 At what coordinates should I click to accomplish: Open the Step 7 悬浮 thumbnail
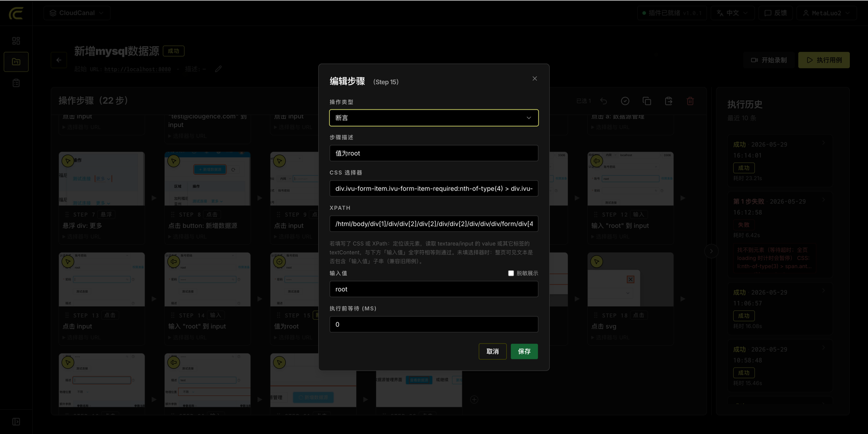(102, 179)
